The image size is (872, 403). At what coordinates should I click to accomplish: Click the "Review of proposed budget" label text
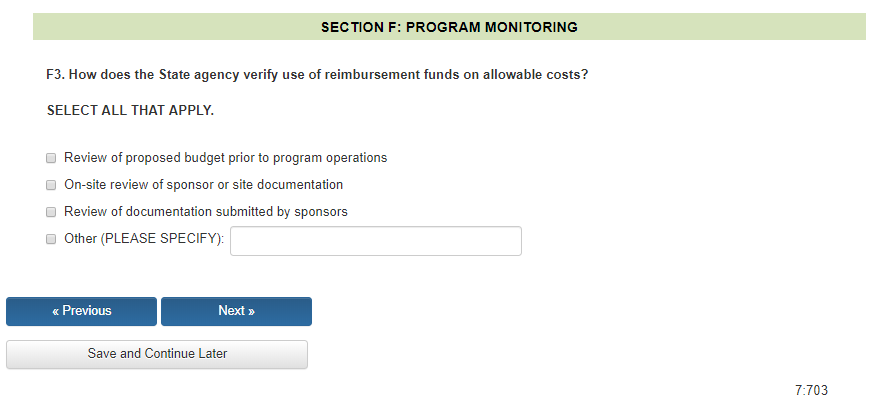tap(225, 158)
